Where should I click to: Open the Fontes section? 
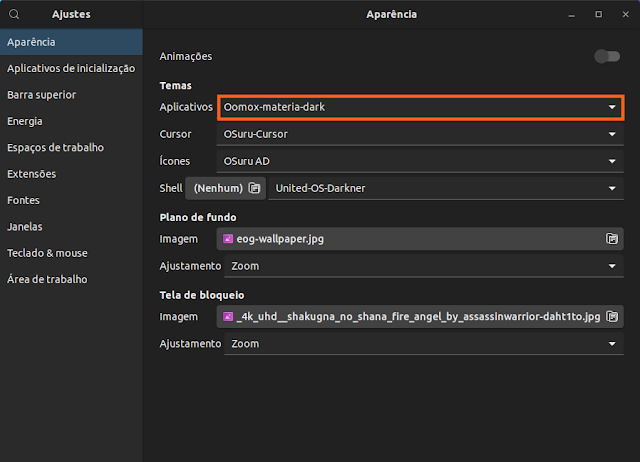point(71,200)
